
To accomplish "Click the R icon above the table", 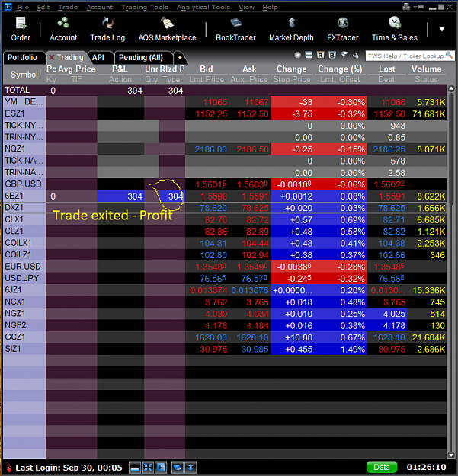I will [x=320, y=55].
